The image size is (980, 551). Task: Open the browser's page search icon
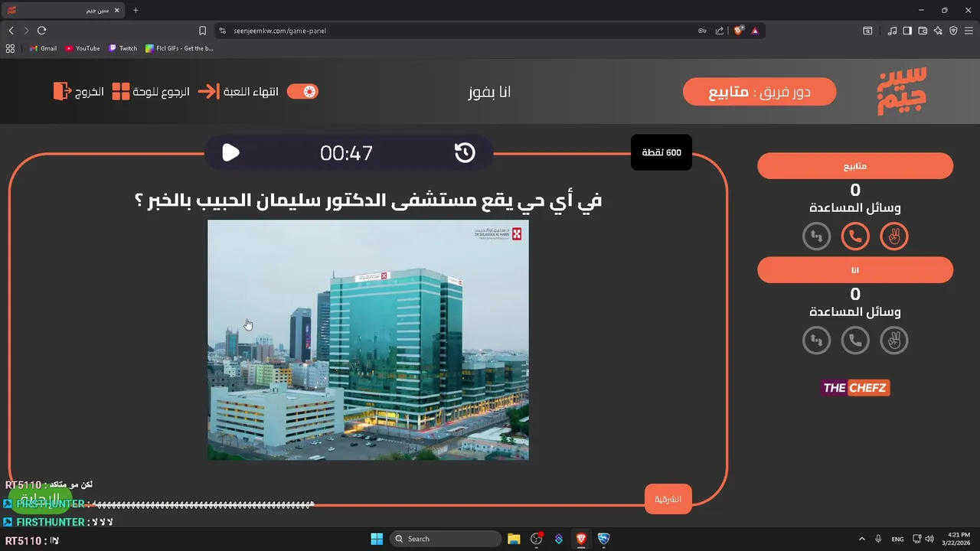pos(867,31)
